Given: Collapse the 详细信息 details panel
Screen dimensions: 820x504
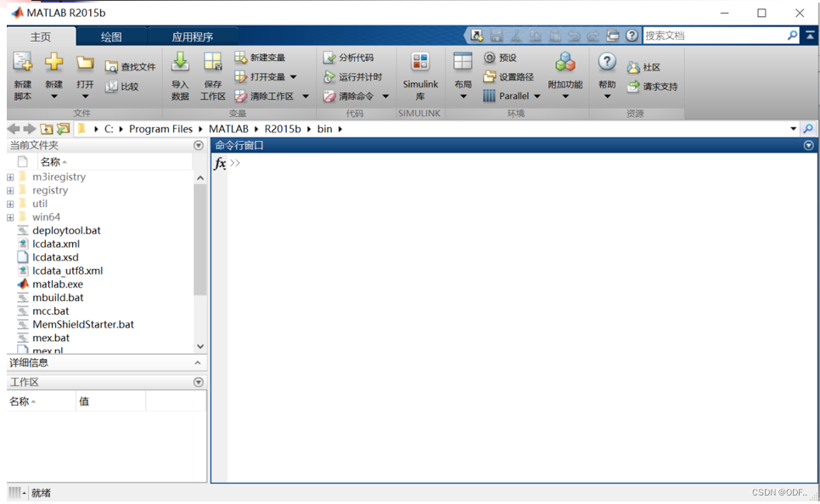Looking at the screenshot, I should (x=198, y=363).
